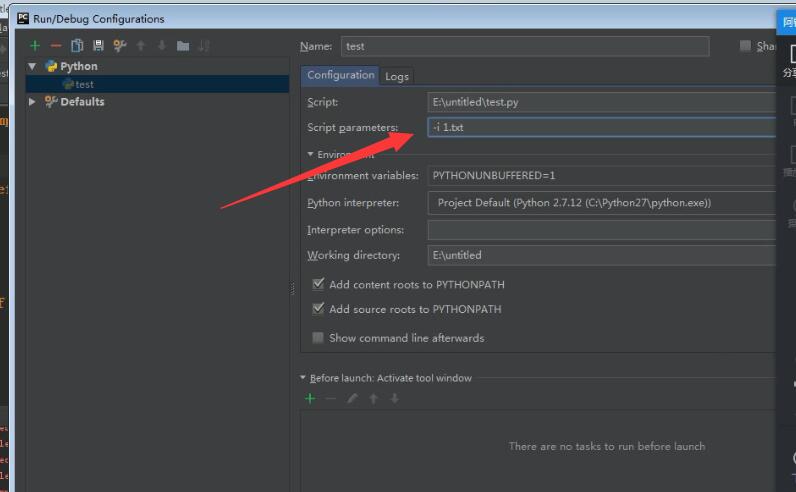The height and width of the screenshot is (492, 796).
Task: Create new folder for configurations
Action: [x=183, y=46]
